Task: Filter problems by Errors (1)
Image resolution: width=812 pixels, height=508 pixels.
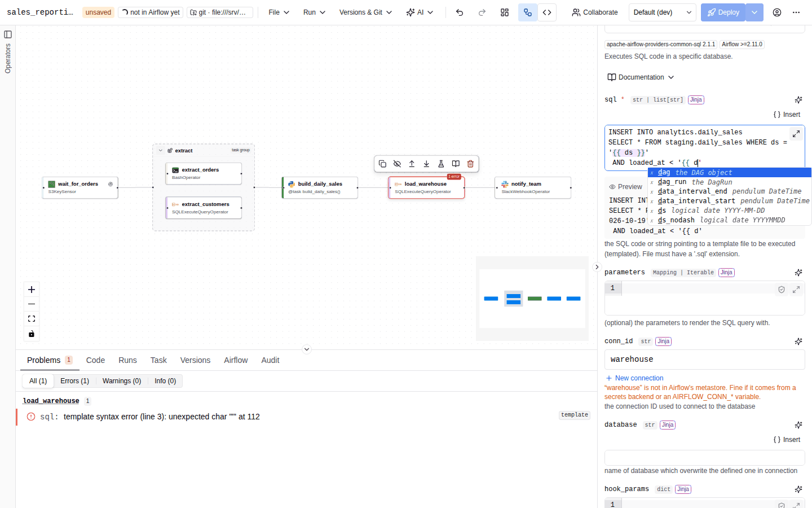Action: [74, 381]
